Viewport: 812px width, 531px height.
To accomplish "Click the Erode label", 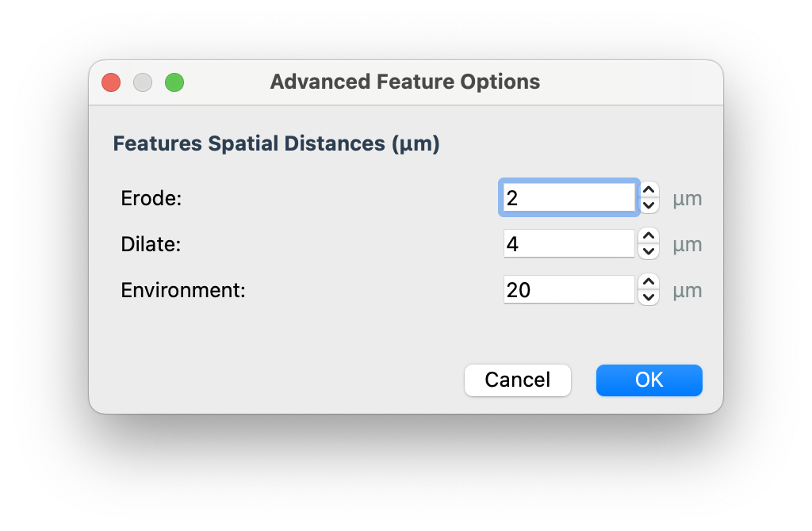I will (x=151, y=198).
